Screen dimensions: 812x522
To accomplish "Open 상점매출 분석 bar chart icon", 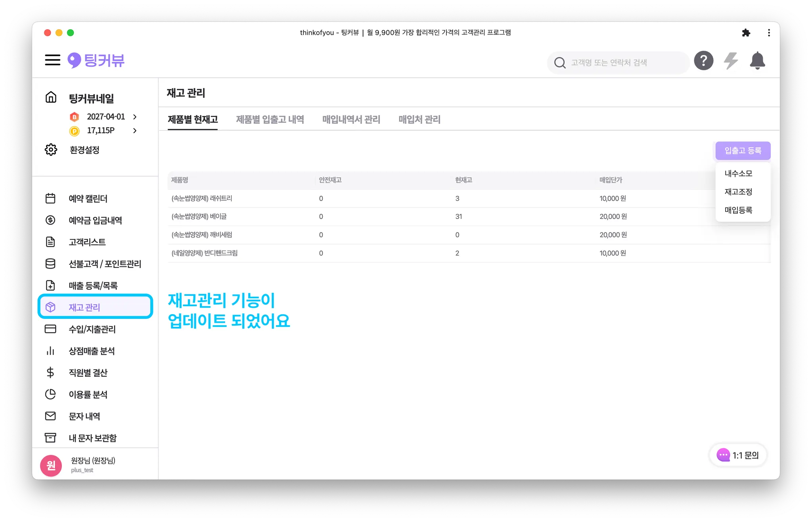I will pyautogui.click(x=50, y=351).
